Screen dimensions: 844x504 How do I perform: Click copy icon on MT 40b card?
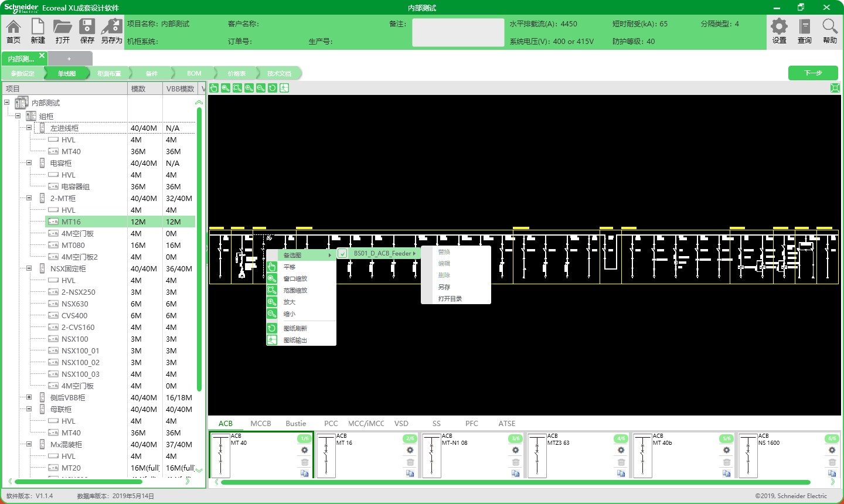click(726, 473)
